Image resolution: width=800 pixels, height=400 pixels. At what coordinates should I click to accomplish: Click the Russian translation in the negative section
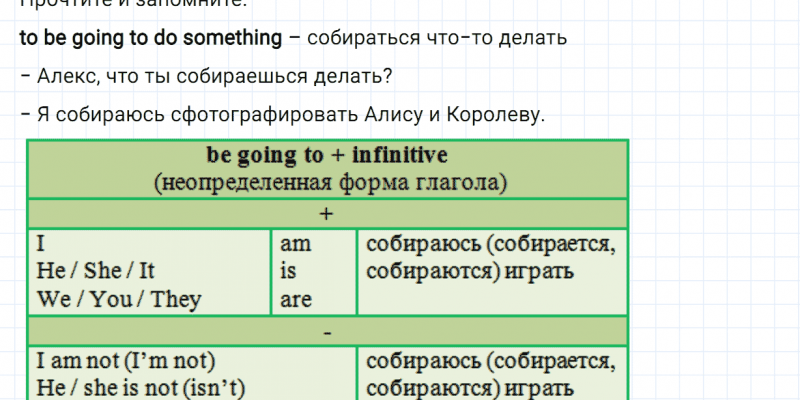490,374
